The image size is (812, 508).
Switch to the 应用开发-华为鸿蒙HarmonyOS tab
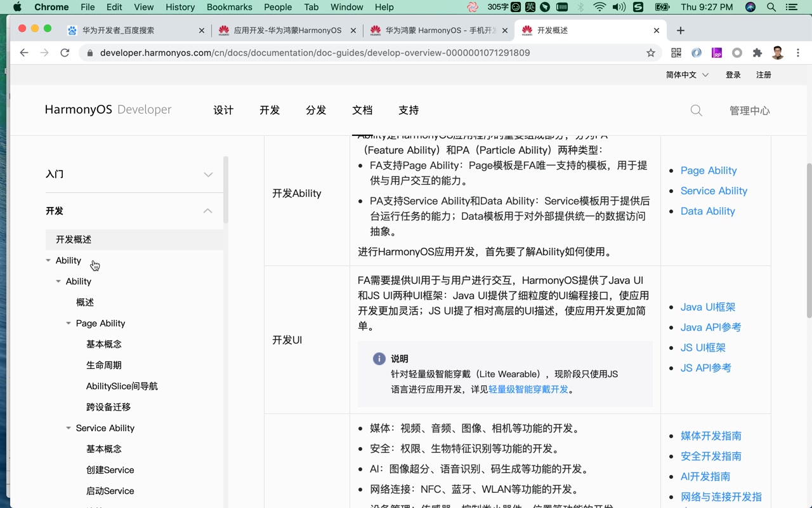click(287, 30)
